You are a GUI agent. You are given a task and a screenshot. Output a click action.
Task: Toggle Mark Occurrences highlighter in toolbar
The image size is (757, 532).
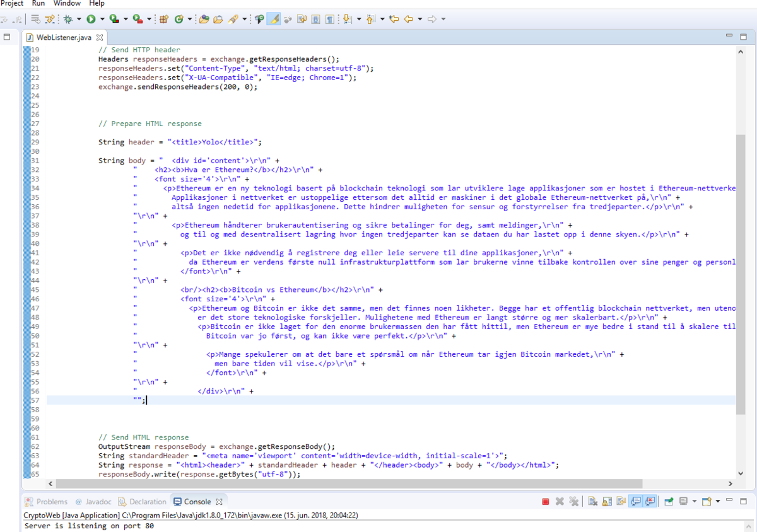pyautogui.click(x=273, y=19)
